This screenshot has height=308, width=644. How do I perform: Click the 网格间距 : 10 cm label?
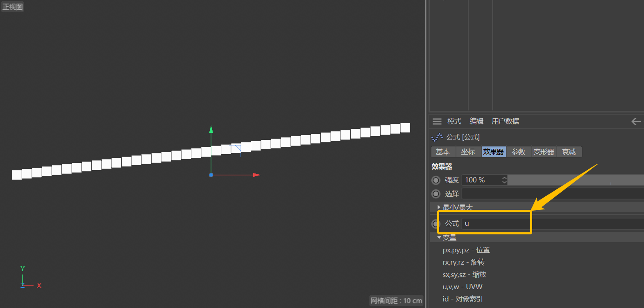(396, 301)
